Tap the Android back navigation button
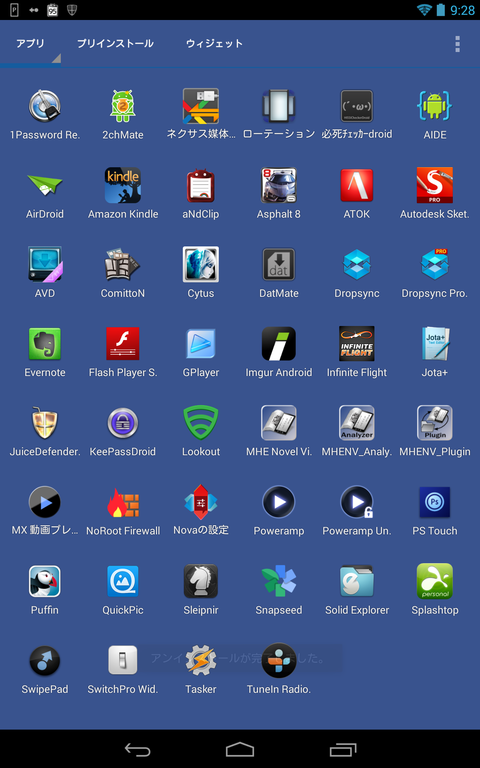The height and width of the screenshot is (768, 480). [138, 749]
